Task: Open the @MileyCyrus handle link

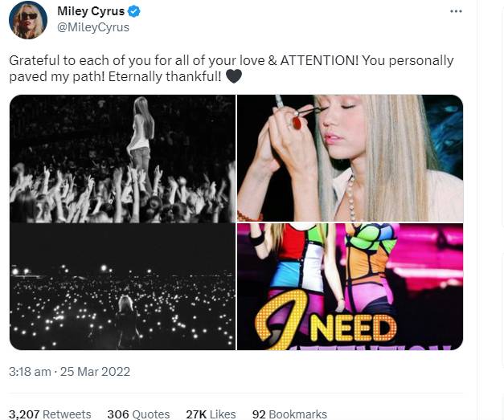Action: pyautogui.click(x=93, y=27)
